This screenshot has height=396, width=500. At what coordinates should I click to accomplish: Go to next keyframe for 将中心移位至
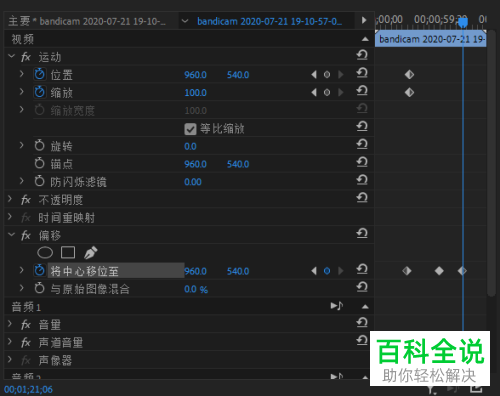[340, 271]
